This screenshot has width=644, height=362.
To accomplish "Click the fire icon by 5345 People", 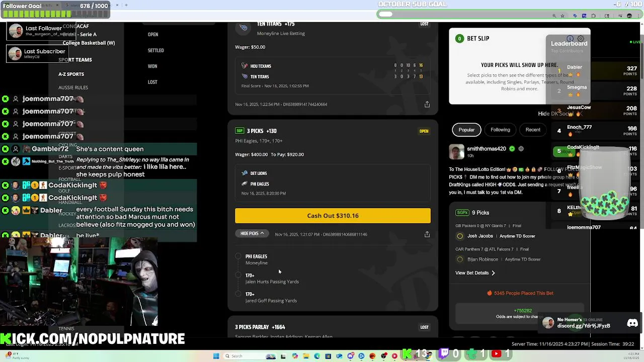I will point(489,293).
